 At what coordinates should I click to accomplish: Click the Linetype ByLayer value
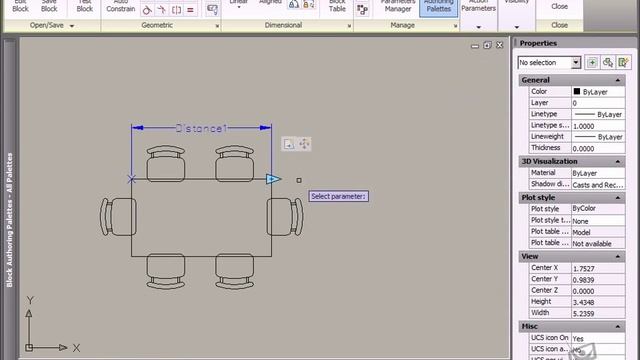coord(598,114)
